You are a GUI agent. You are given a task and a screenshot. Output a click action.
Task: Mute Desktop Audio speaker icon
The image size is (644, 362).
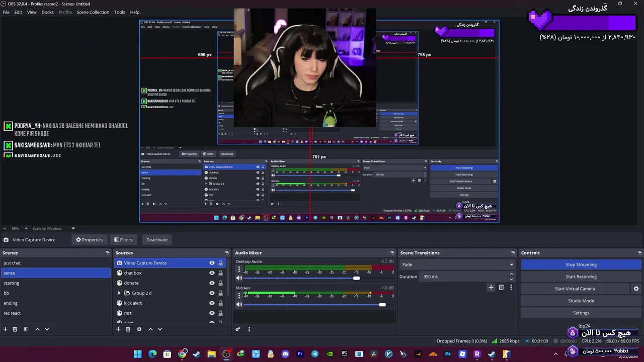pyautogui.click(x=239, y=278)
